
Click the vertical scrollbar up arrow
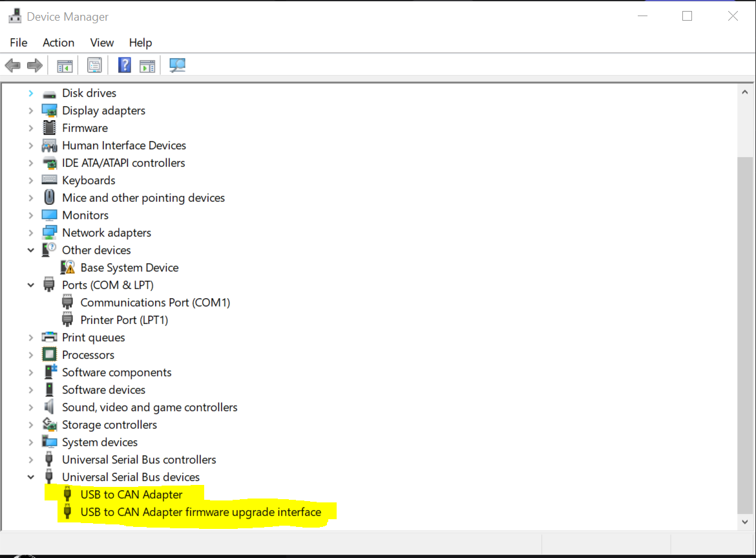coord(745,93)
